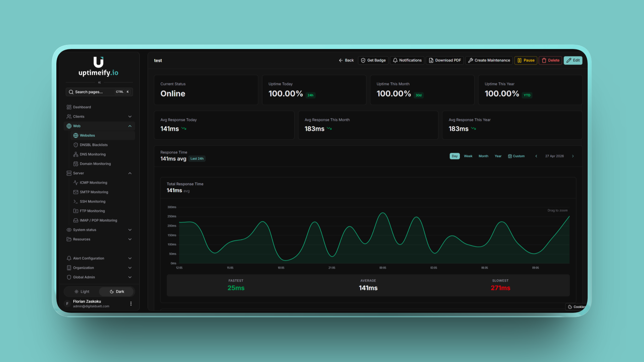This screenshot has width=644, height=362.
Task: Select the SMTP Monitoring envelope icon
Action: coord(76,192)
